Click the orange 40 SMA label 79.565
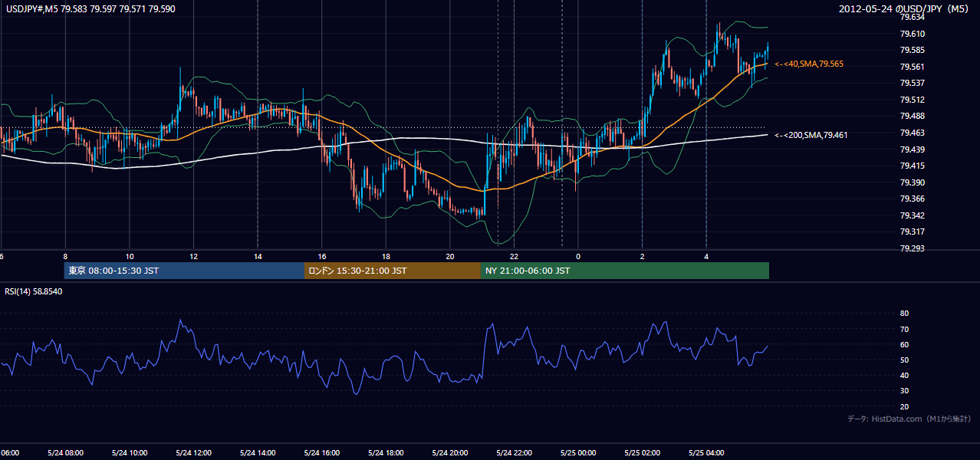 click(809, 64)
